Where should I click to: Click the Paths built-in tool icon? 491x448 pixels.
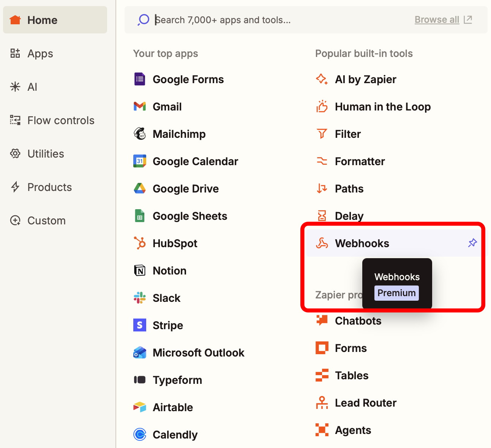322,188
